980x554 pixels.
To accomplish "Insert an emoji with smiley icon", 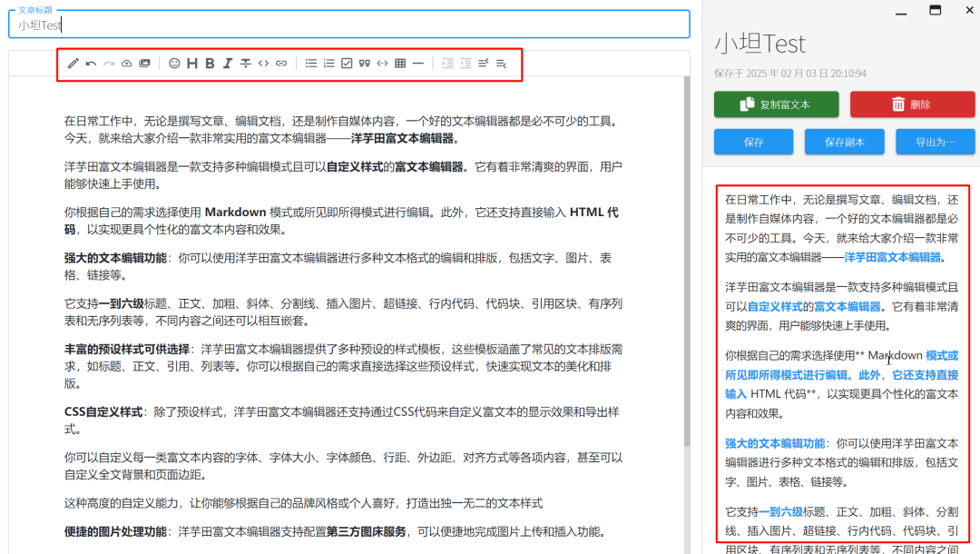I will click(x=174, y=64).
